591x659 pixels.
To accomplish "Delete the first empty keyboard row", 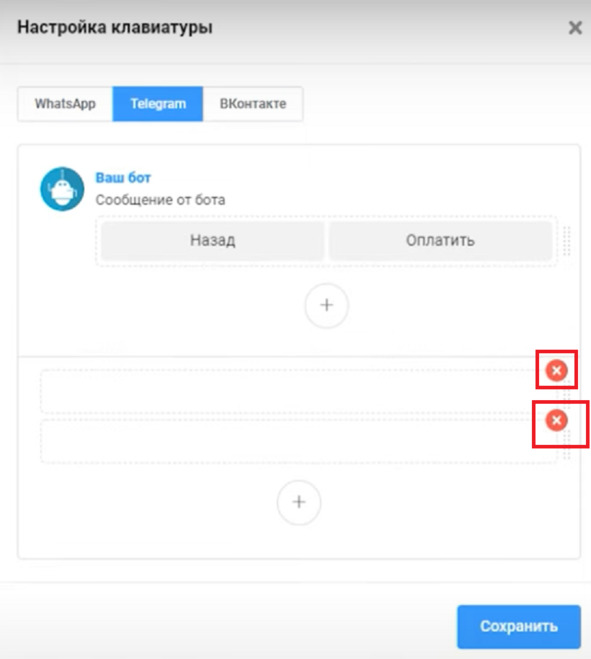I will (557, 370).
